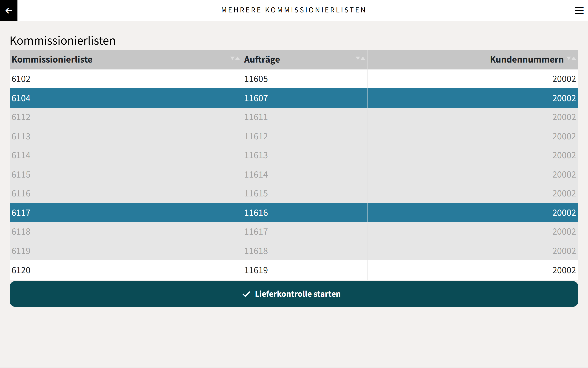Click customer number in row 6102
Screen dimensions: 588x368
(x=564, y=79)
